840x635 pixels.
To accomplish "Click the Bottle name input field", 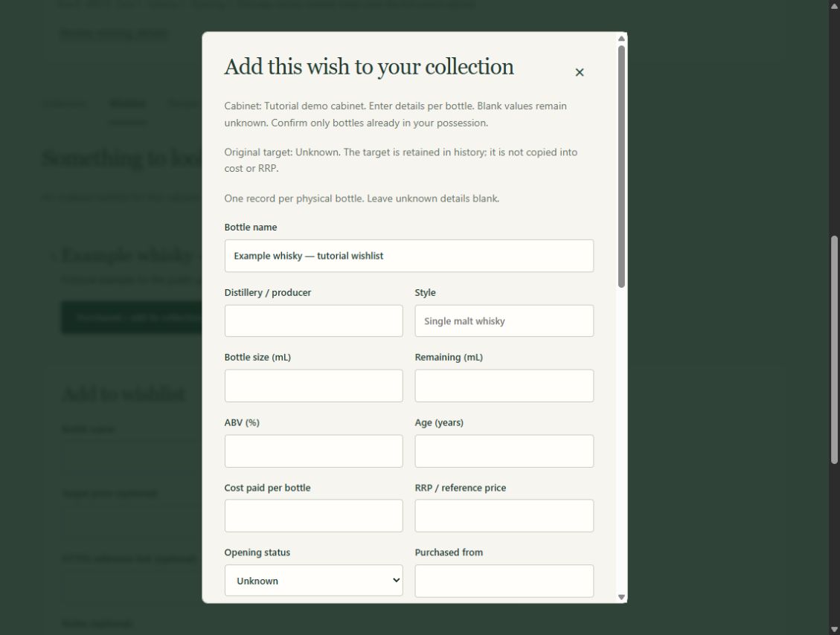I will [x=408, y=256].
